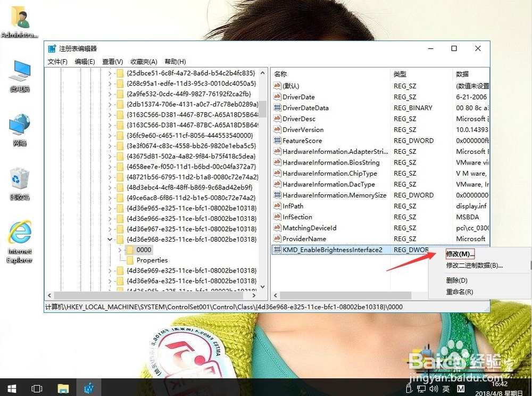Open the 收藏夹(A) menu
Screen dimensions: 532x396
pyautogui.click(x=144, y=61)
